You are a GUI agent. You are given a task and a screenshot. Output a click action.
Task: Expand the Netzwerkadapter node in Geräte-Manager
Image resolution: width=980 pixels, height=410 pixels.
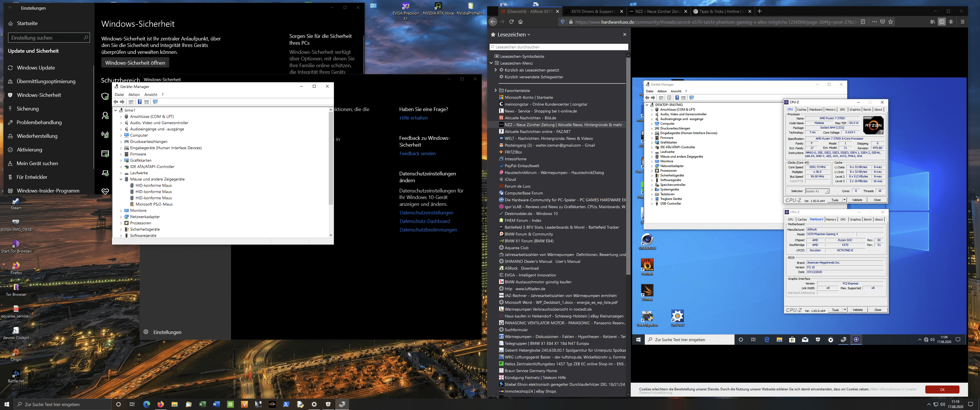click(x=121, y=217)
